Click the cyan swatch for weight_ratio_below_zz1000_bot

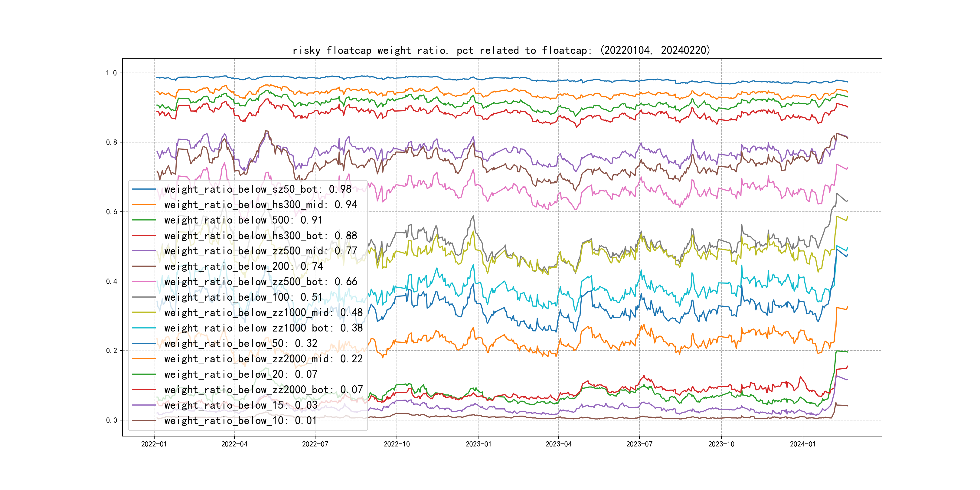point(144,328)
